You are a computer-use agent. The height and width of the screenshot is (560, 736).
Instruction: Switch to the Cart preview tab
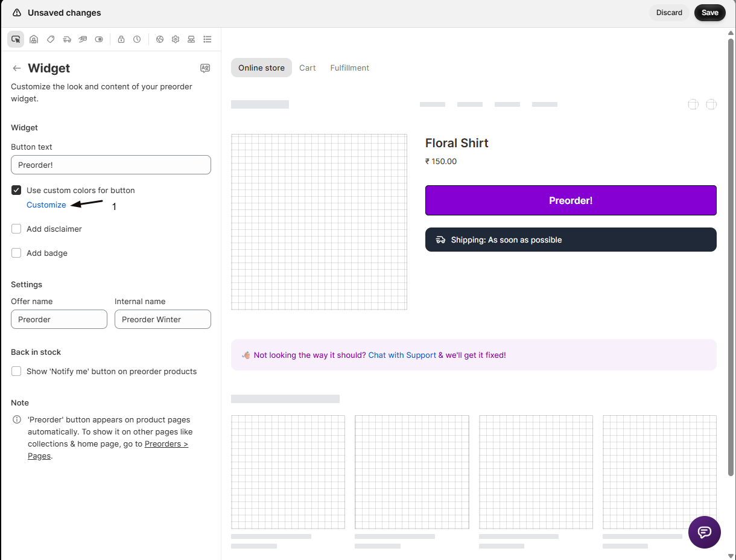pos(308,68)
